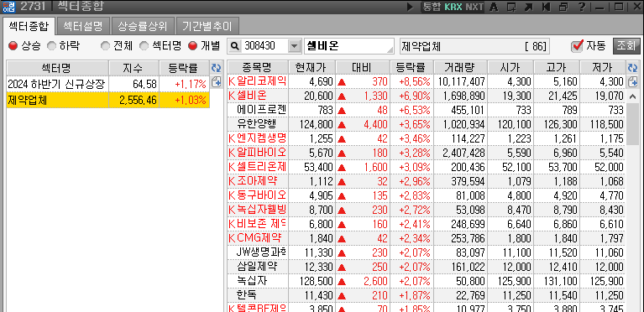
Task: Click the vertical scrollbar thumb of stock table
Action: (x=633, y=124)
